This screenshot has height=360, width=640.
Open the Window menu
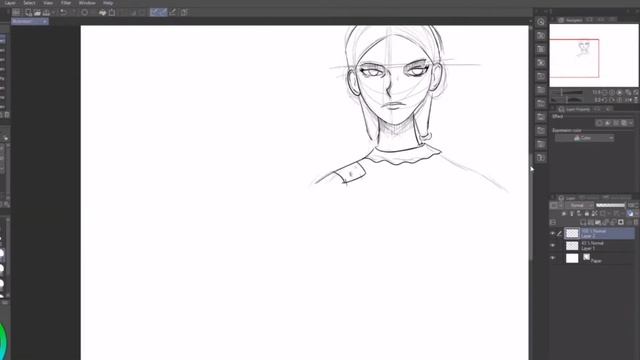(x=87, y=3)
